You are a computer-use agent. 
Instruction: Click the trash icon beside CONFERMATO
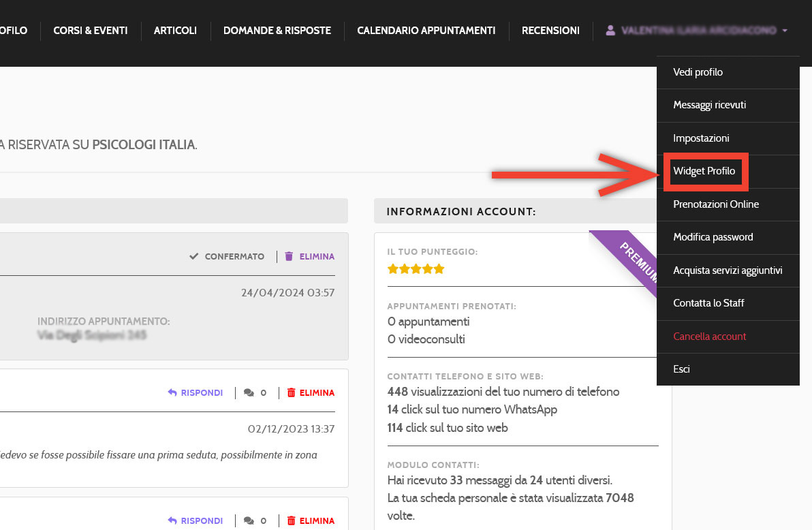[x=289, y=257]
